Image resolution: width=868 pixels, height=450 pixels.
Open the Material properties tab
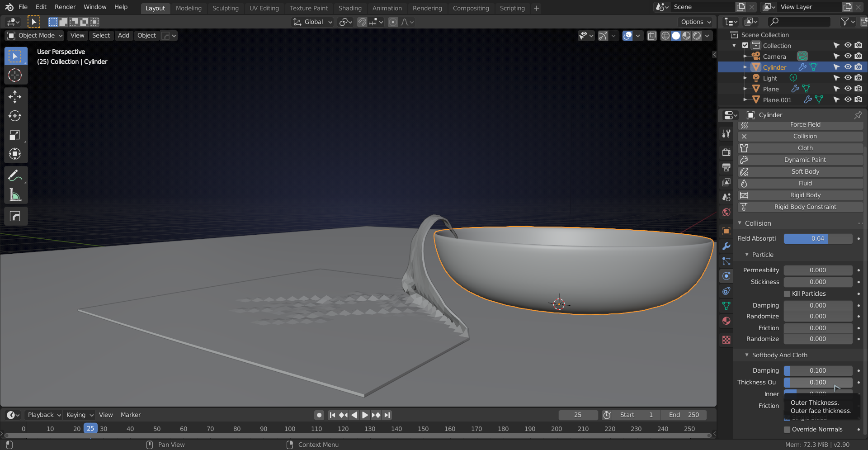[726, 321]
